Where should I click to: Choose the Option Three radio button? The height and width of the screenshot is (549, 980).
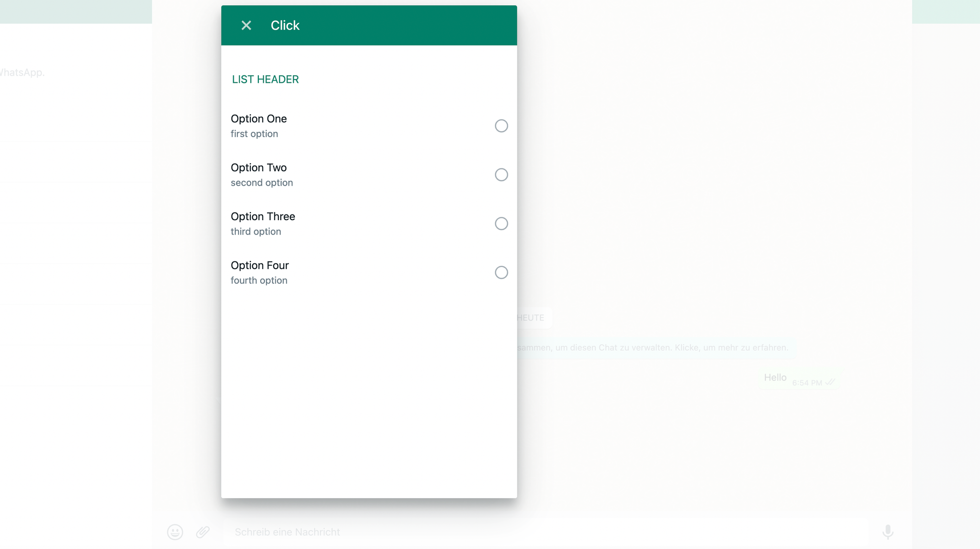(x=501, y=224)
